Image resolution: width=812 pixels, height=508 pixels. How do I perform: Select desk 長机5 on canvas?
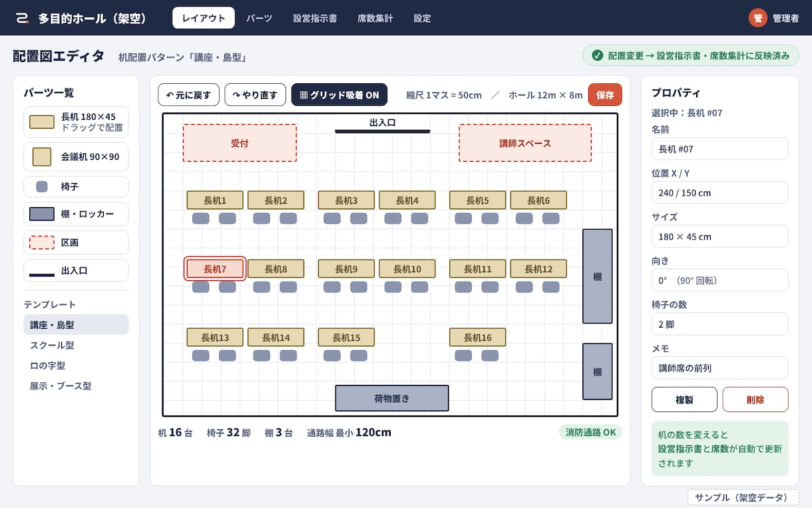click(478, 200)
